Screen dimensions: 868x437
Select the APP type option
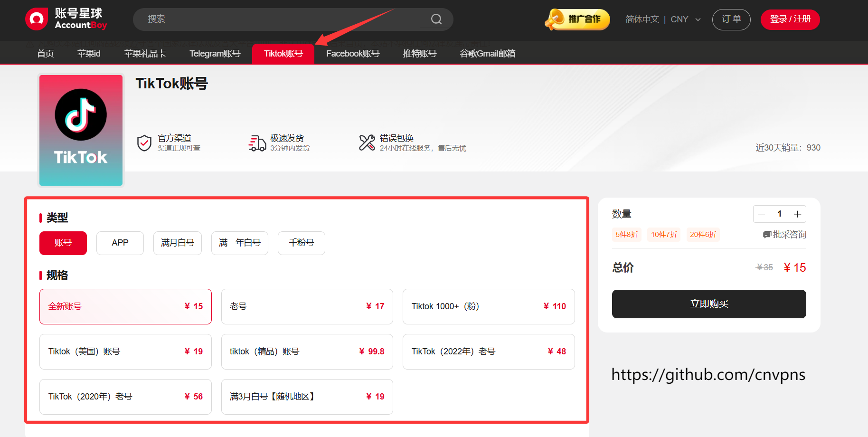click(120, 243)
